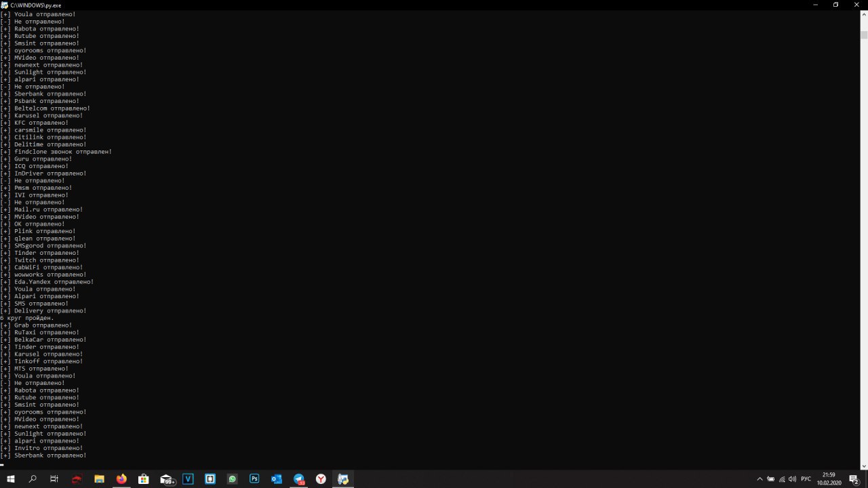Click the 'KFC отправлено!' line
The image size is (868, 488).
[x=35, y=123]
